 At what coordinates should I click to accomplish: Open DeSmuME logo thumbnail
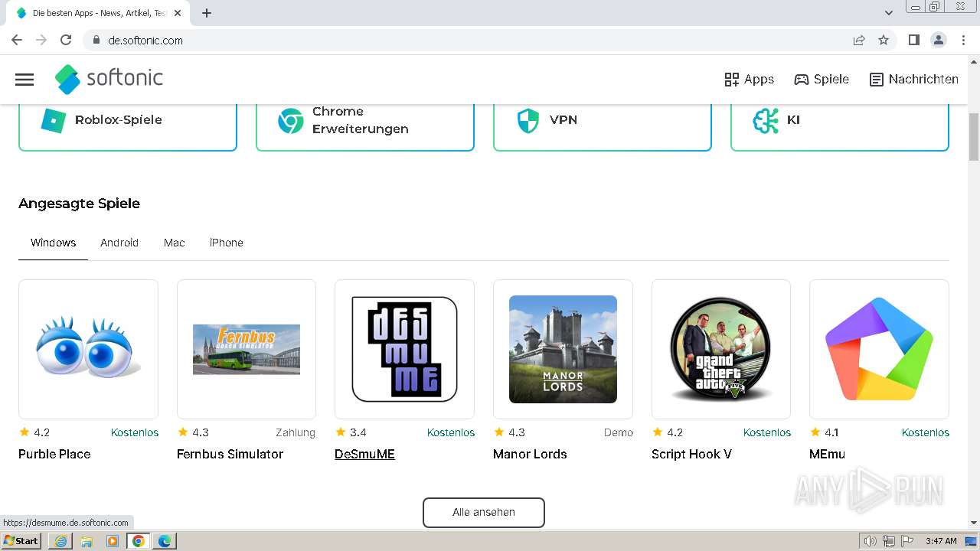[x=404, y=349]
